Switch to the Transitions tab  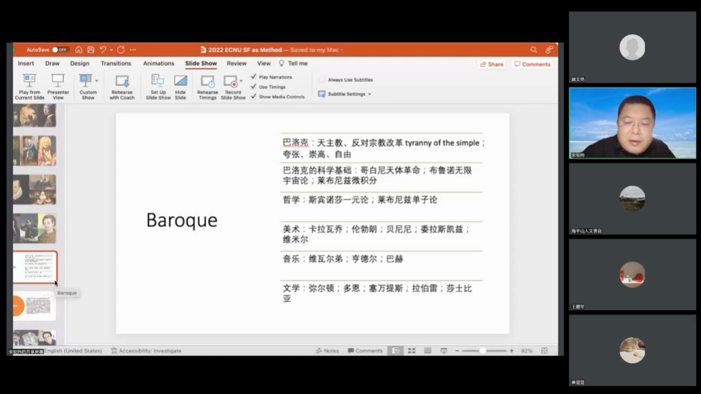click(x=116, y=64)
